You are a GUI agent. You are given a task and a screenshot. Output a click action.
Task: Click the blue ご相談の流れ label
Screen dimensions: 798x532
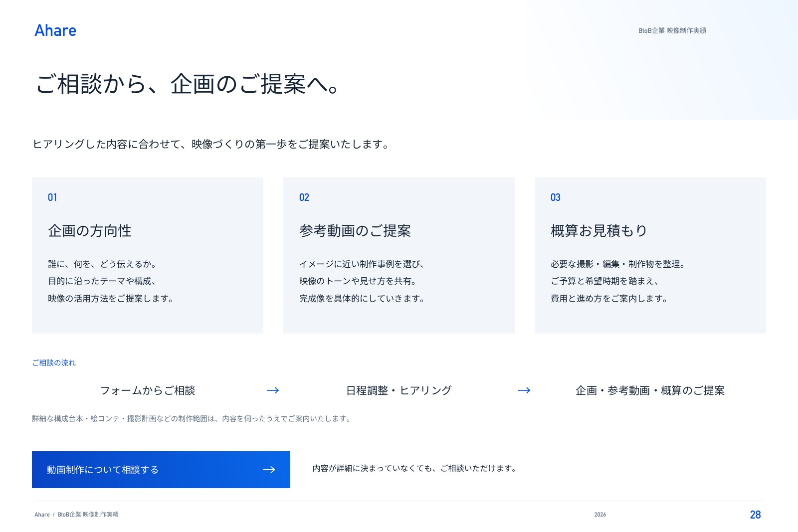pos(54,363)
